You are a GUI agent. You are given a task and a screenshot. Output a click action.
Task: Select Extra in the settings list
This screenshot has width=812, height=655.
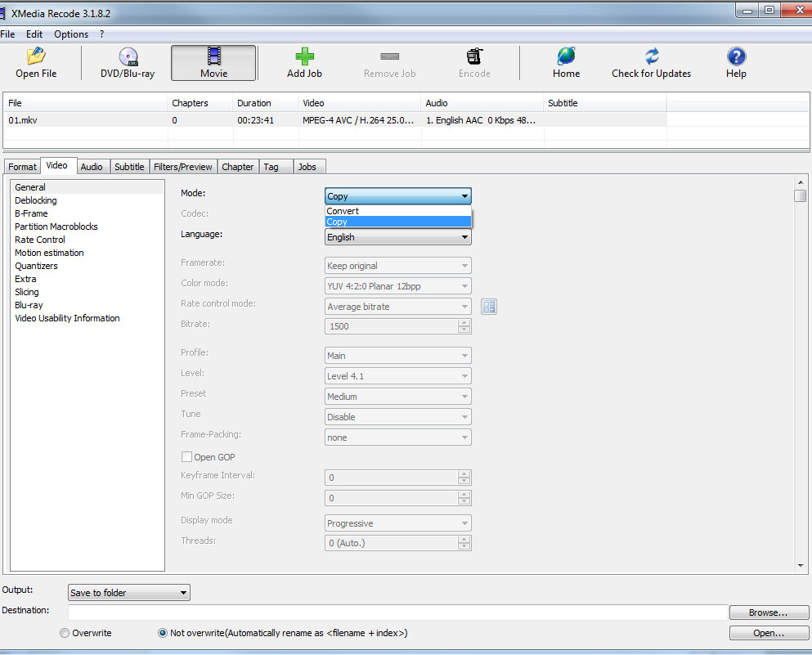pos(25,279)
